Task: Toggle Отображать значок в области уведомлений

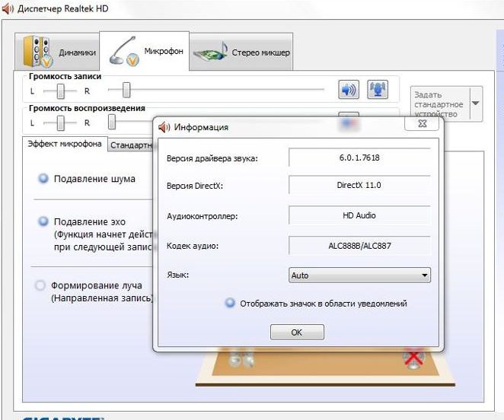Action: [x=230, y=303]
